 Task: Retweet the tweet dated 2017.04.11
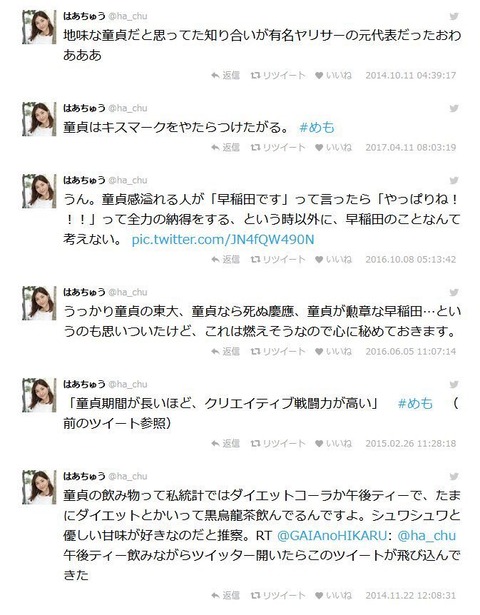click(278, 147)
